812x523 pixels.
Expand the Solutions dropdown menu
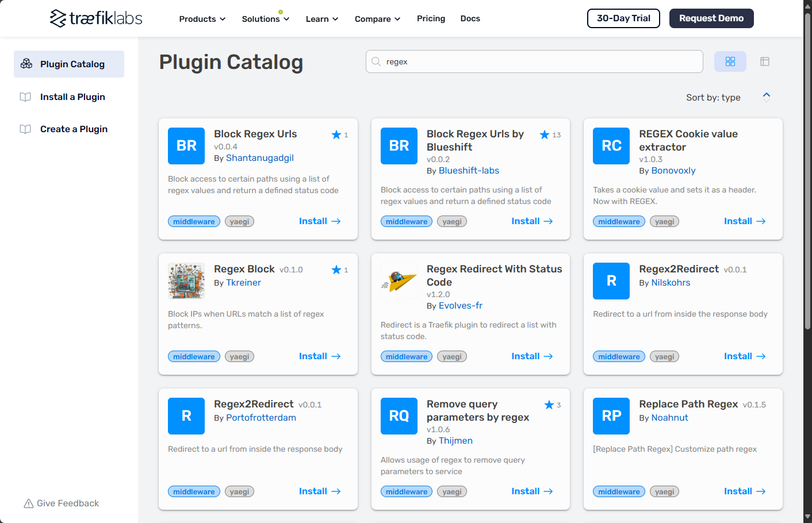tap(265, 19)
